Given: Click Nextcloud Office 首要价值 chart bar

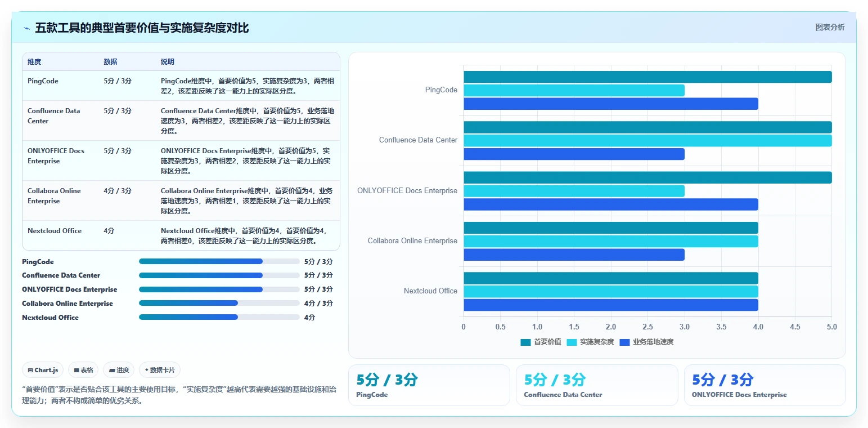Looking at the screenshot, I should 611,278.
